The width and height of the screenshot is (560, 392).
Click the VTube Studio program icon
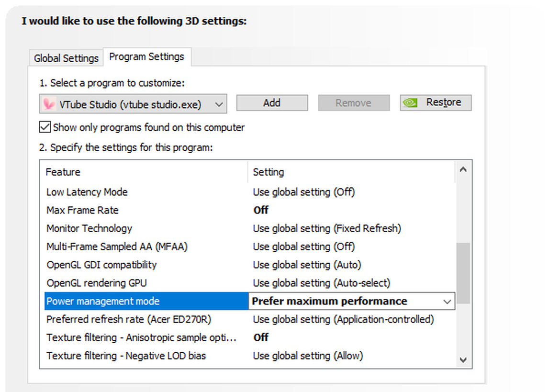click(x=49, y=104)
